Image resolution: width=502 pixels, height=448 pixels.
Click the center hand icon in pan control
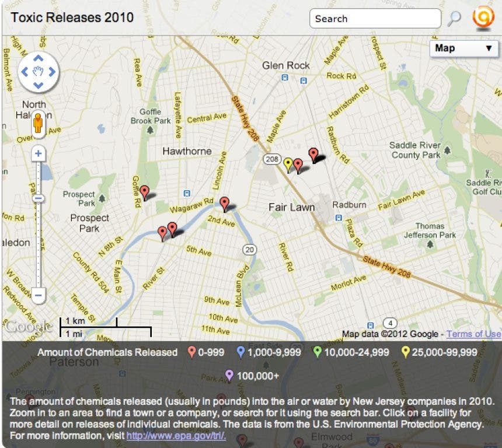39,72
